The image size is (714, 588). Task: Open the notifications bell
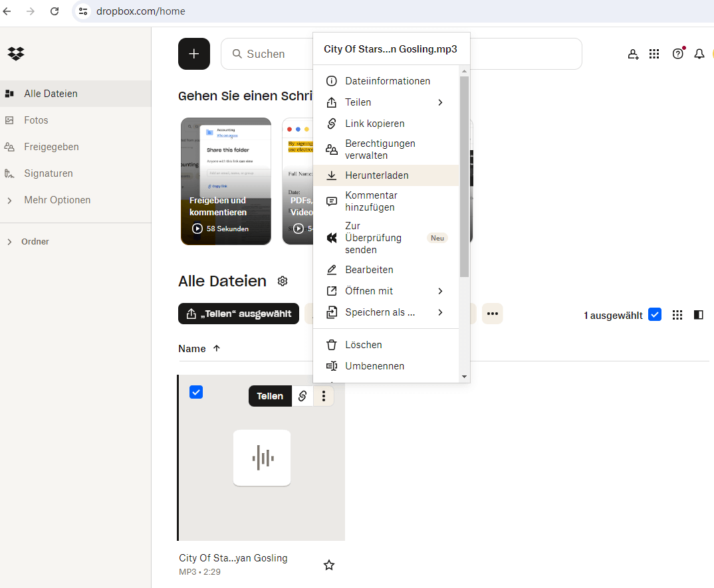click(699, 54)
